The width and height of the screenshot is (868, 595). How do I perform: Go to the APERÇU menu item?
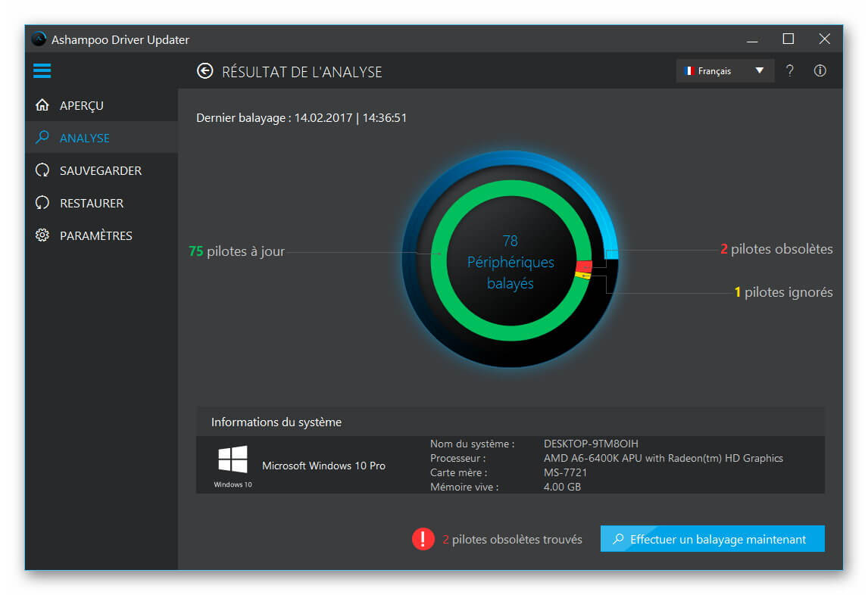(101, 105)
